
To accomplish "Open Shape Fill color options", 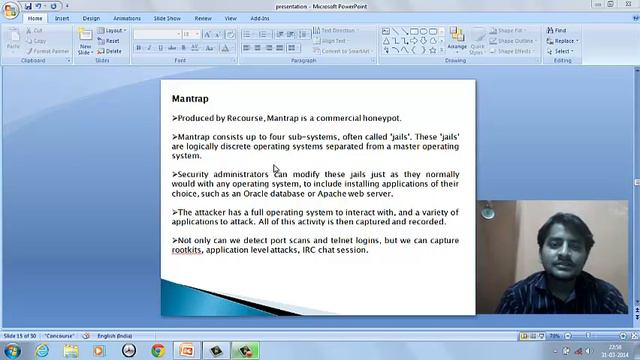I will point(508,31).
